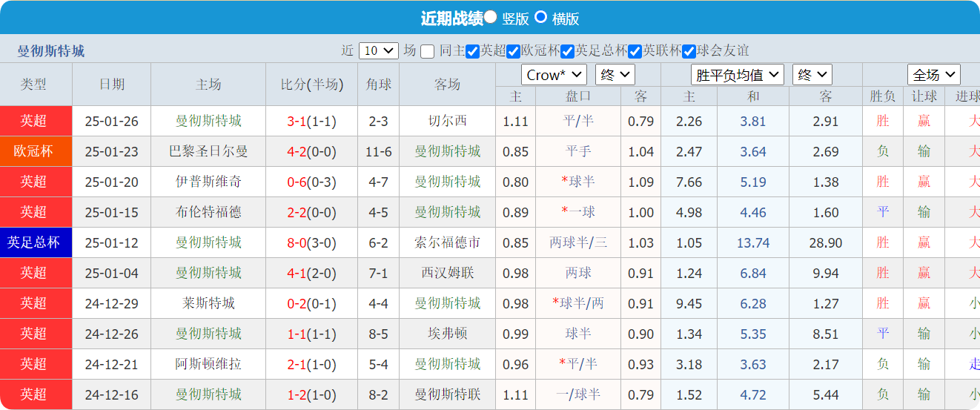This screenshot has width=980, height=410.
Task: Expand the 全场 dropdown
Action: click(x=933, y=75)
